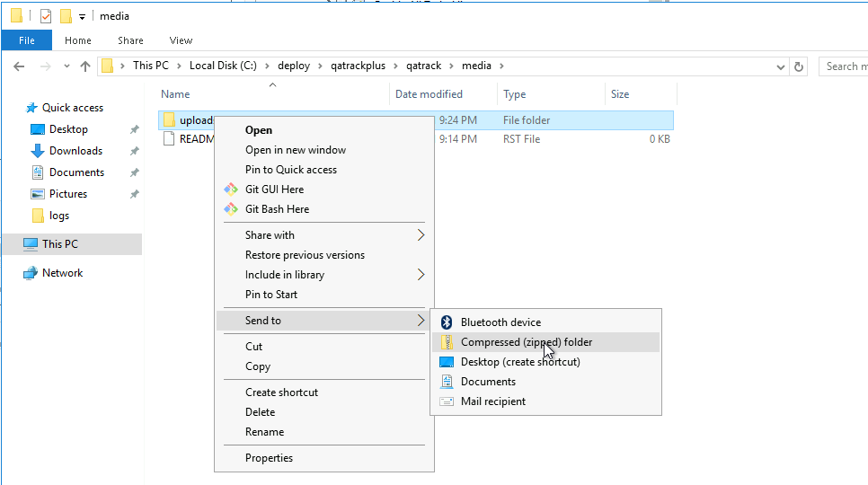Click the Search box
This screenshot has height=485, width=868.
843,66
